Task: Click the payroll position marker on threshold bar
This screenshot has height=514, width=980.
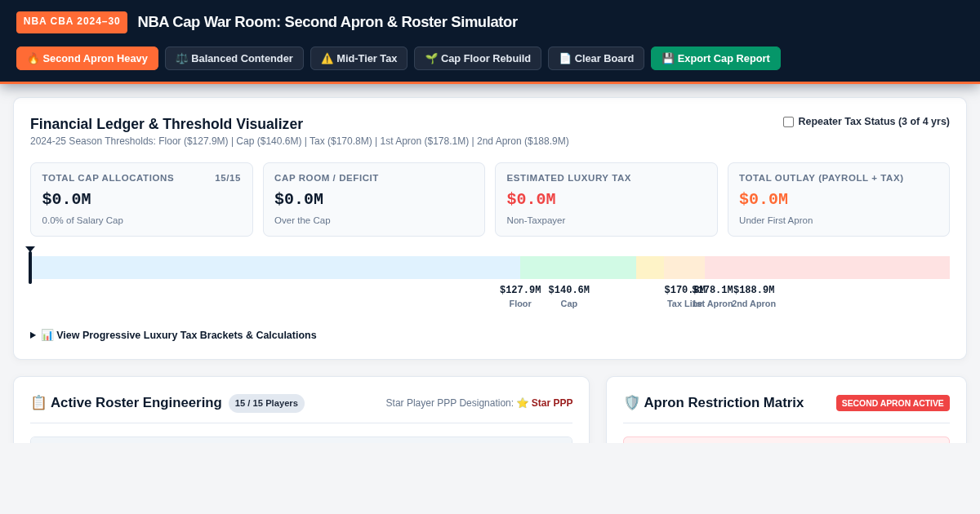Action: click(x=30, y=265)
